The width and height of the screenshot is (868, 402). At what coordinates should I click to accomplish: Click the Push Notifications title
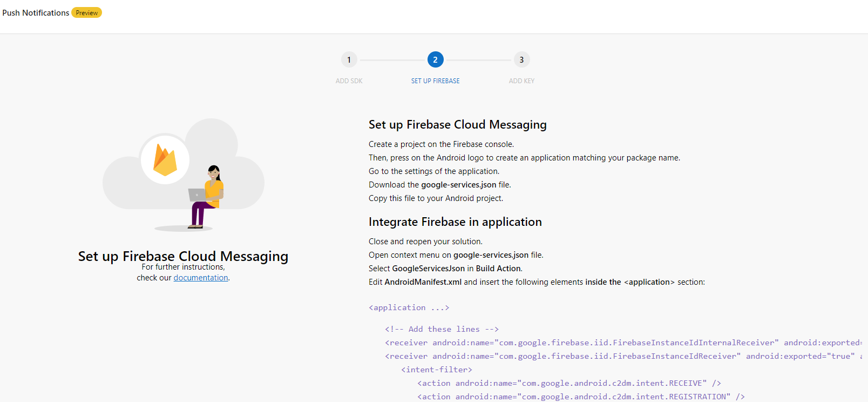coord(36,12)
